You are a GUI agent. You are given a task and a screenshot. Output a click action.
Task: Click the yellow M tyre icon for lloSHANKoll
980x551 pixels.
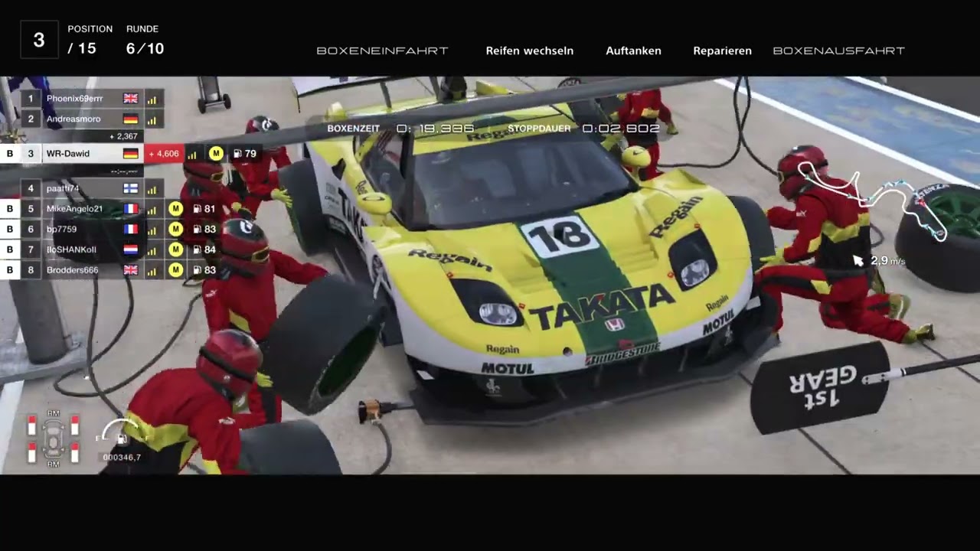pyautogui.click(x=175, y=249)
